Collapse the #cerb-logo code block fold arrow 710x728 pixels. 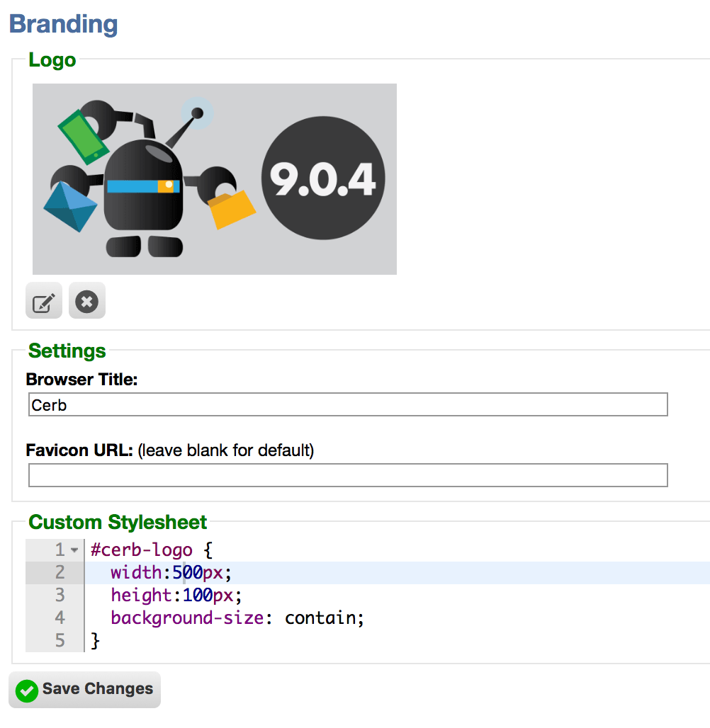point(74,550)
